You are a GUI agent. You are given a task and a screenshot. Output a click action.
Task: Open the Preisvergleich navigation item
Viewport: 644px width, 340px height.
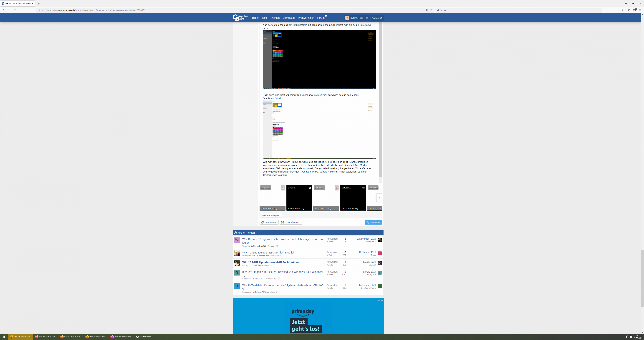pos(306,18)
